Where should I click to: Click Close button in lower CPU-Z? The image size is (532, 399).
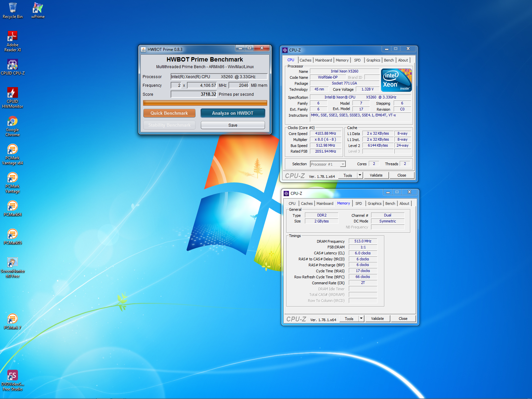[x=403, y=319]
